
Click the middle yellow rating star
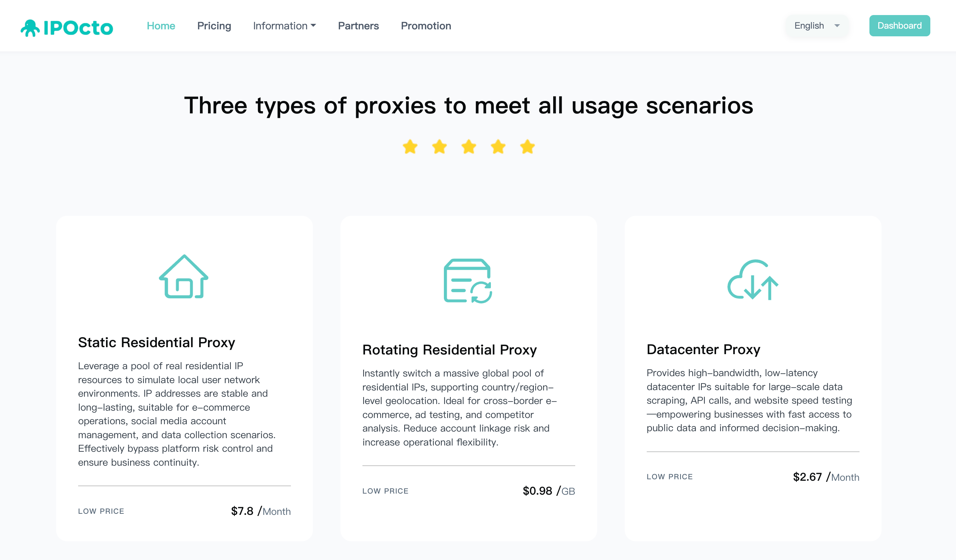469,147
